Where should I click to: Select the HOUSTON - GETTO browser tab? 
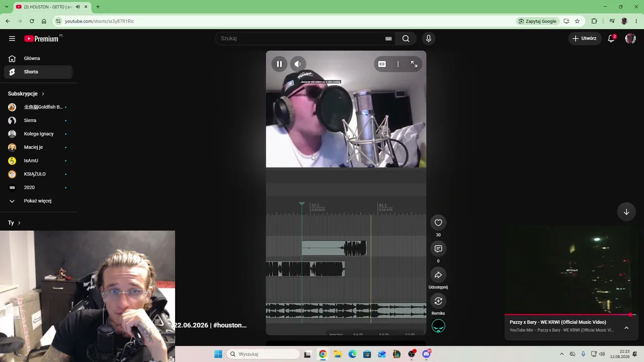tap(52, 7)
